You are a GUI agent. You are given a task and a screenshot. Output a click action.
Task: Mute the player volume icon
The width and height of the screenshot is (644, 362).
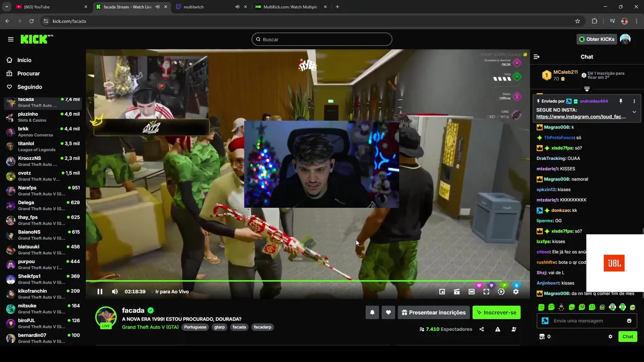point(115,292)
